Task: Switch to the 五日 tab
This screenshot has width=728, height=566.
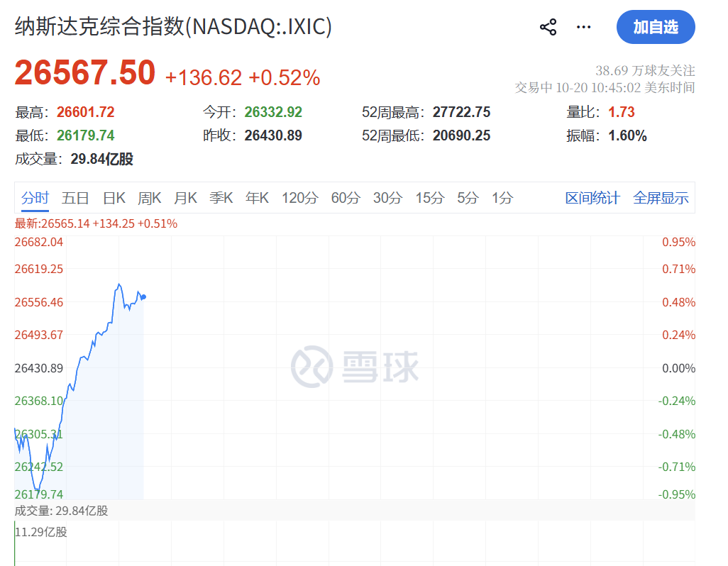Action: pos(75,198)
